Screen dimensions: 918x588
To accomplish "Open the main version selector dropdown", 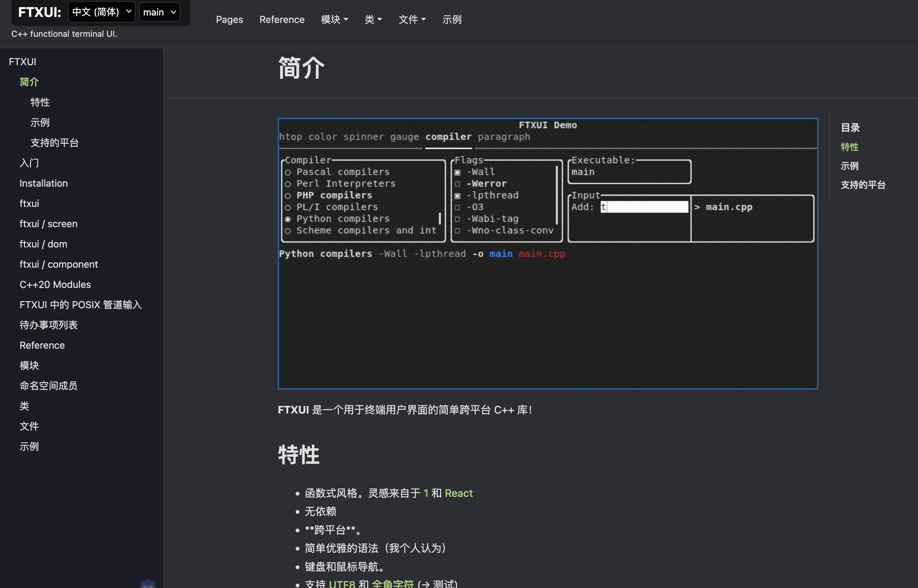I will 159,12.
